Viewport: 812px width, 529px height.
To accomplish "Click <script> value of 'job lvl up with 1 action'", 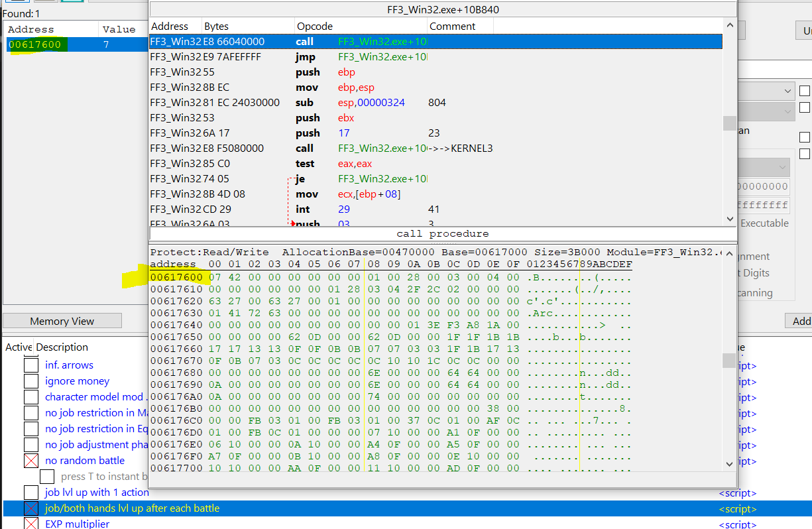I will 738,493.
